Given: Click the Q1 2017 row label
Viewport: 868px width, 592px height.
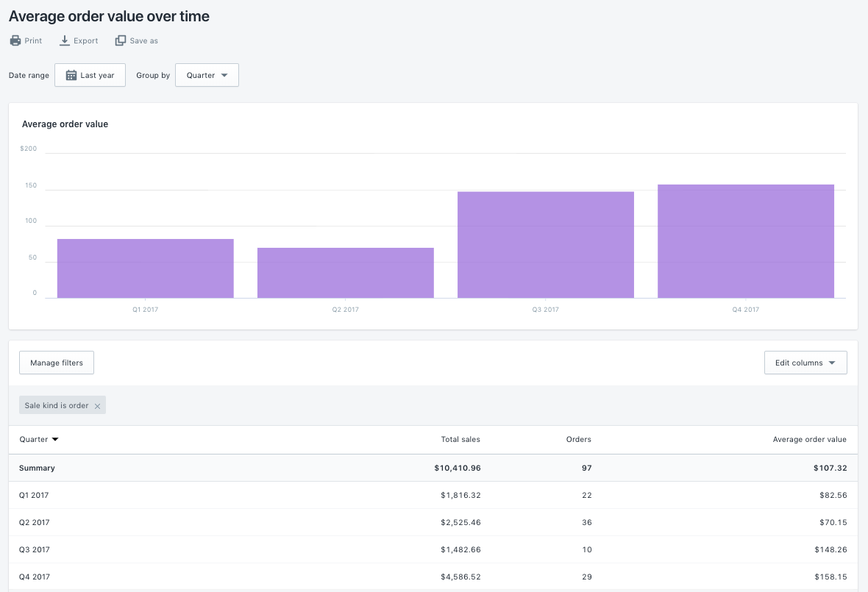Looking at the screenshot, I should click(x=34, y=495).
